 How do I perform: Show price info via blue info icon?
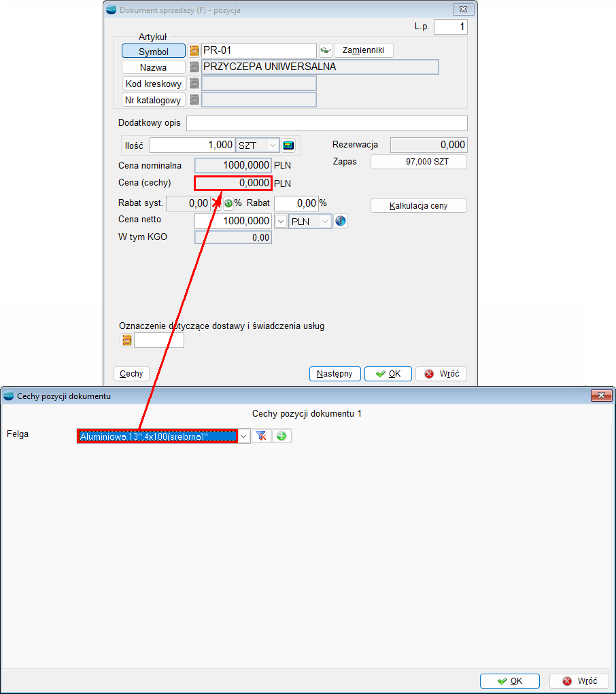(341, 222)
